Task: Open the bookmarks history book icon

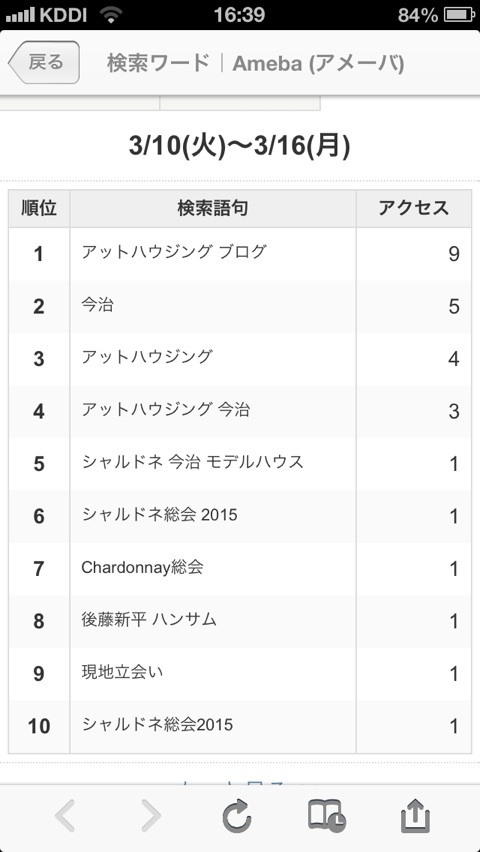Action: coord(326,816)
